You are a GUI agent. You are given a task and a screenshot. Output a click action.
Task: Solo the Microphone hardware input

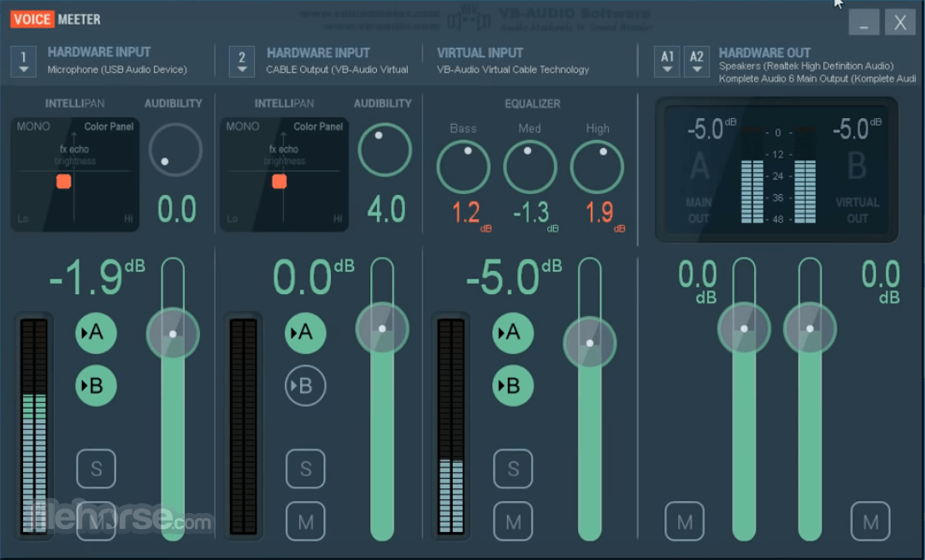(x=96, y=469)
